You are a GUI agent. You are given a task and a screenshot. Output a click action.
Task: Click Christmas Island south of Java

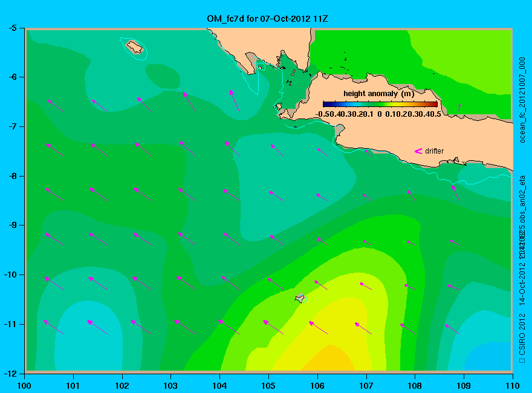[x=300, y=298]
